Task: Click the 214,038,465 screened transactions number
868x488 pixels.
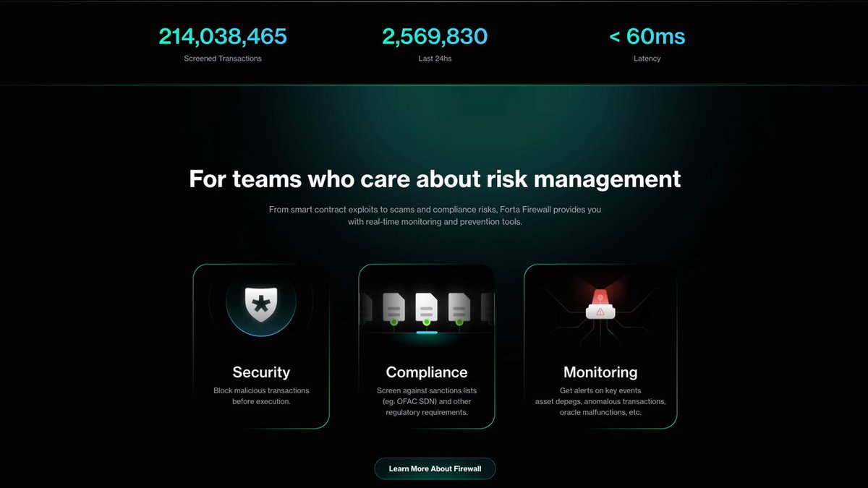Action: coord(223,36)
